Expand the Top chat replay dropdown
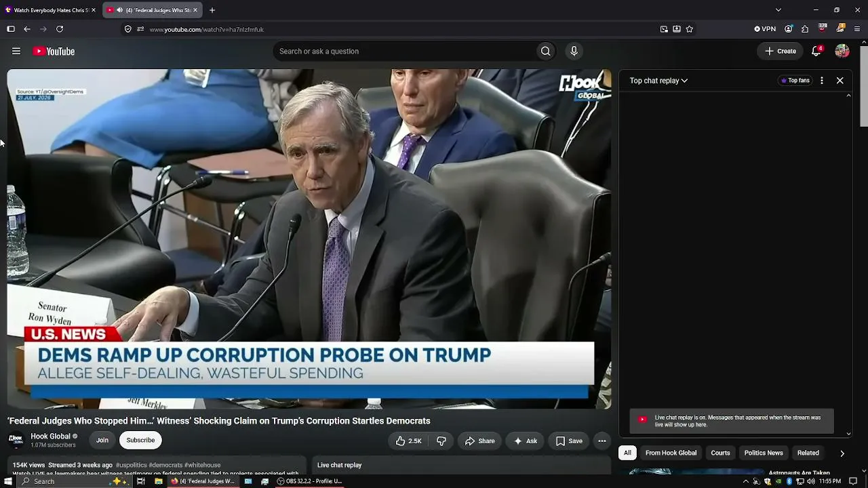The image size is (868, 488). (x=658, y=81)
